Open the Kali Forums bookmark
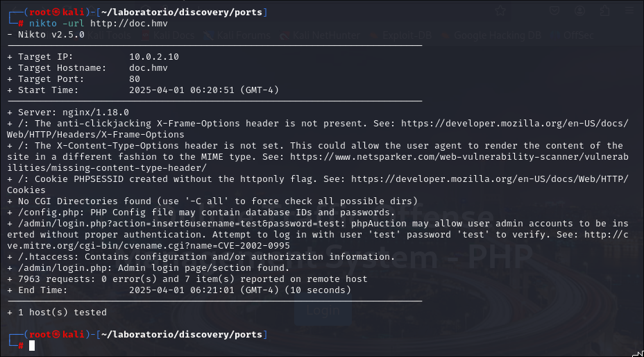The image size is (644, 357). pyautogui.click(x=237, y=36)
